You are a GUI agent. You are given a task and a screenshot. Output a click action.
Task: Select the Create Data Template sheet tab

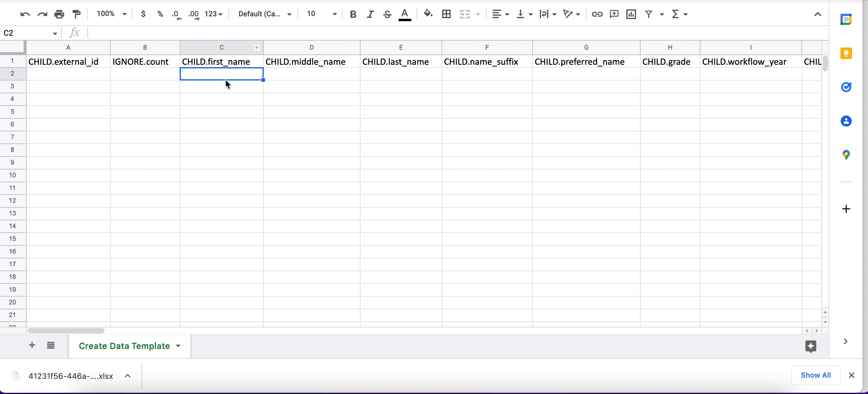click(x=124, y=346)
